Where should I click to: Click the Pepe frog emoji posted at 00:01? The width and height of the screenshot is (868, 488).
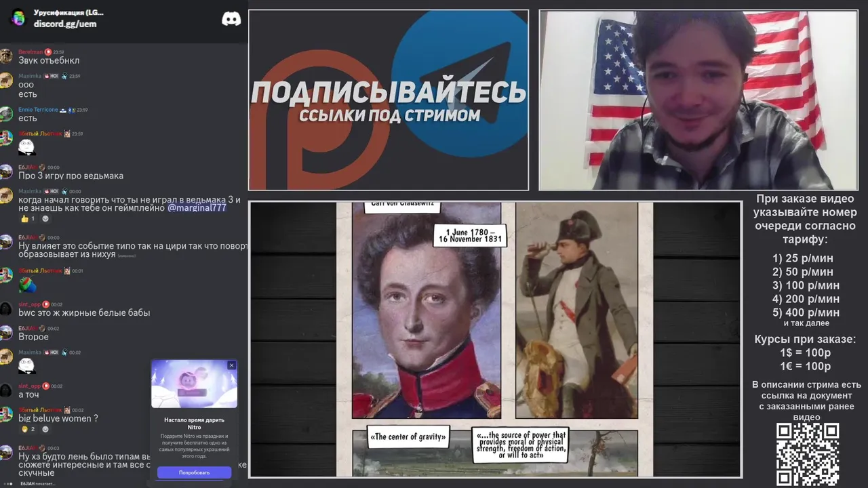27,285
